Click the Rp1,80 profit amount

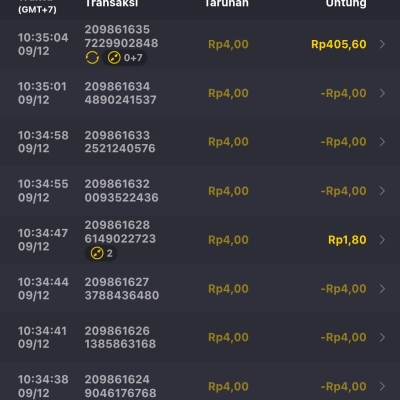(347, 240)
